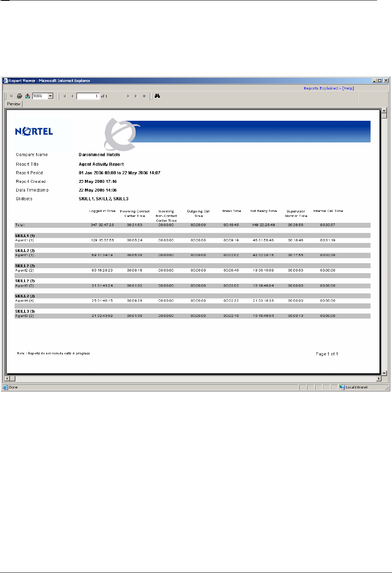392x573 pixels.
Task: Click the 'Agent4 (4)' row label
Action: [25, 301]
